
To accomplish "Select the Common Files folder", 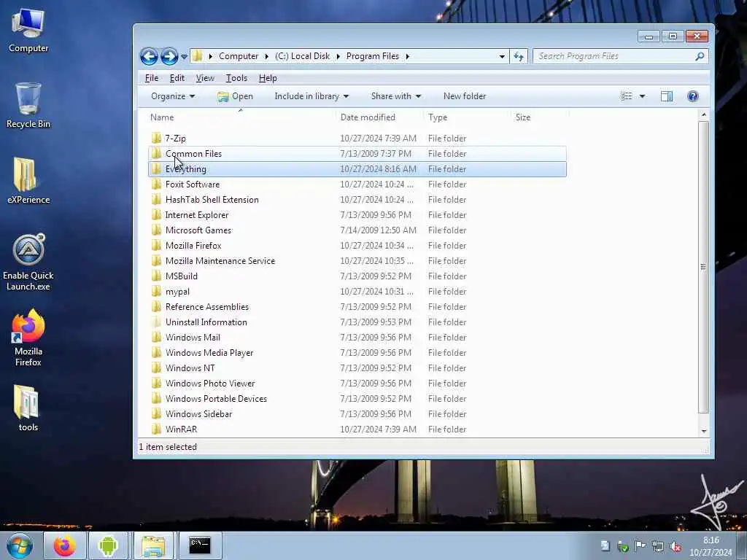I will [357, 153].
